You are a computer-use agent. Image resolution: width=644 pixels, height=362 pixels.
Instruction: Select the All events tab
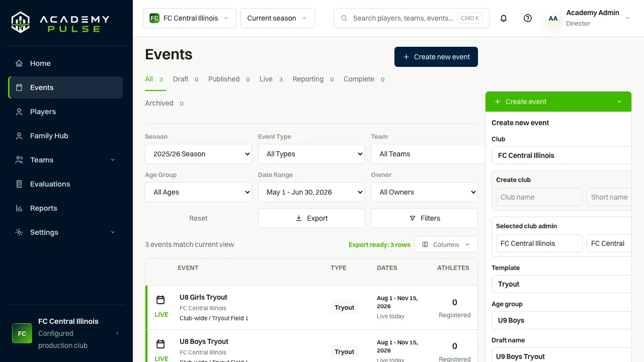(155, 79)
